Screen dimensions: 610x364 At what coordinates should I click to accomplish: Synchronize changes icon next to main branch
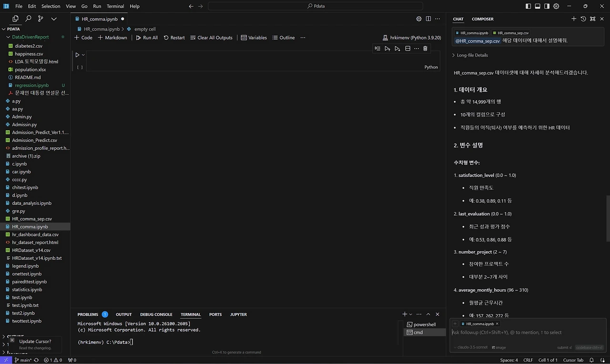click(x=36, y=360)
